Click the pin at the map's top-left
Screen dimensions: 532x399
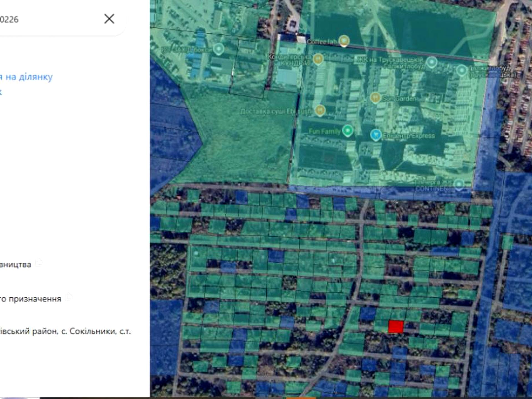[x=219, y=49]
